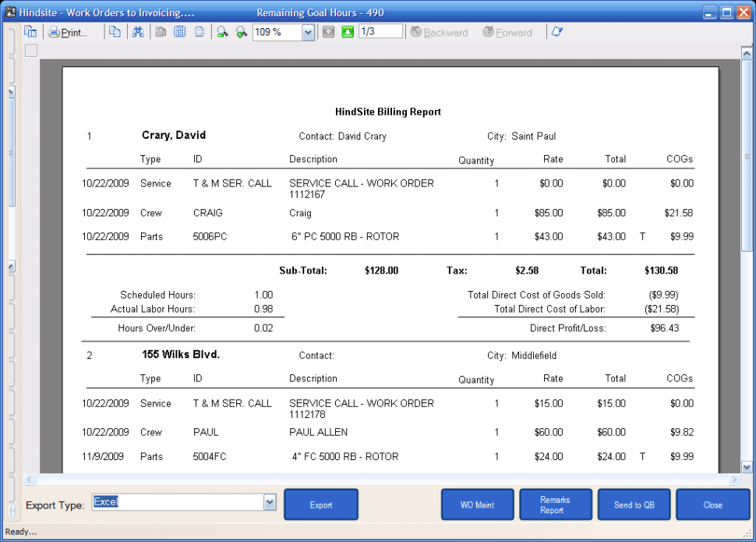Click the $130.58 total amount
756x542 pixels.
(662, 271)
